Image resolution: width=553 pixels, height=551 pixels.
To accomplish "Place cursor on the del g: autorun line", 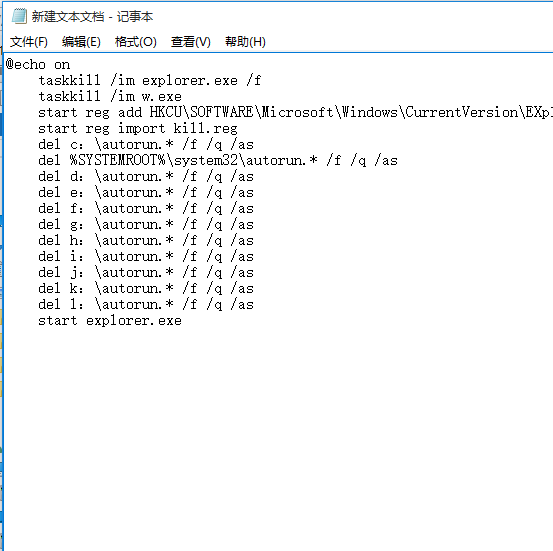I will click(x=146, y=225).
